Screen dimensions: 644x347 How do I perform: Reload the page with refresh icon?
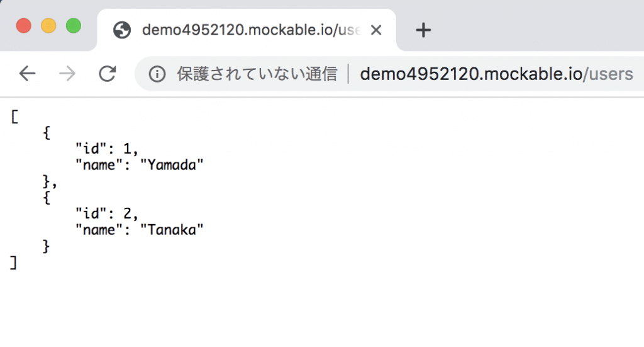click(107, 74)
